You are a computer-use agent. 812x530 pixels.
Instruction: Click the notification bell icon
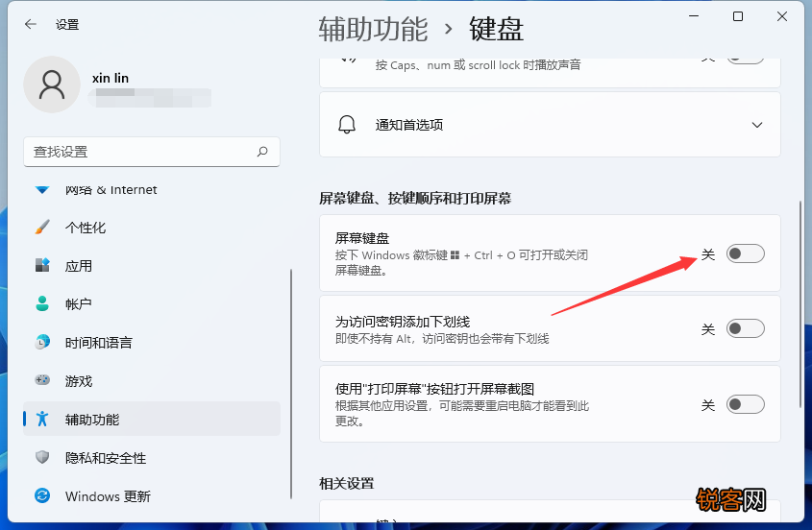(347, 125)
